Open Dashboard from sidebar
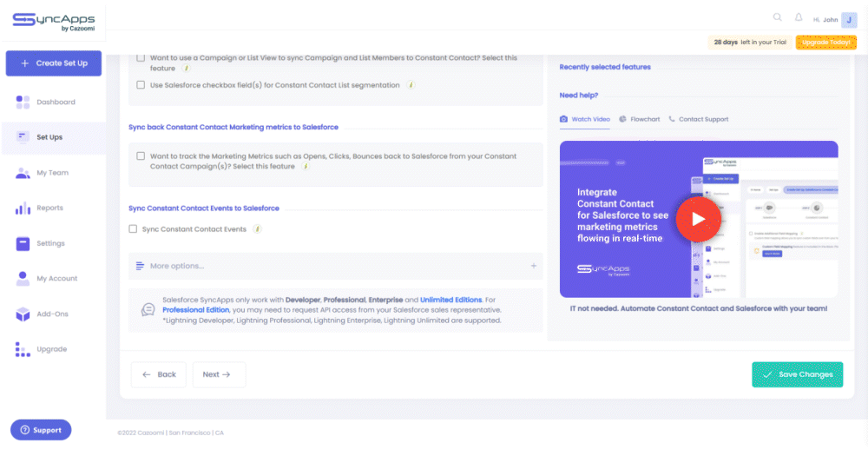The height and width of the screenshot is (456, 868). pos(54,102)
